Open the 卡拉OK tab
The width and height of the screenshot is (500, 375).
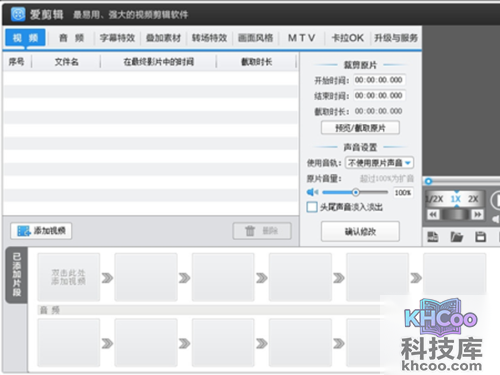(348, 38)
